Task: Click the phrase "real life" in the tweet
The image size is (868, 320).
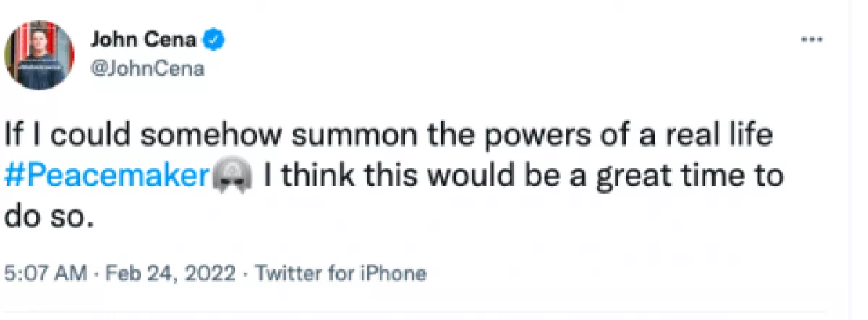Action: click(x=711, y=136)
